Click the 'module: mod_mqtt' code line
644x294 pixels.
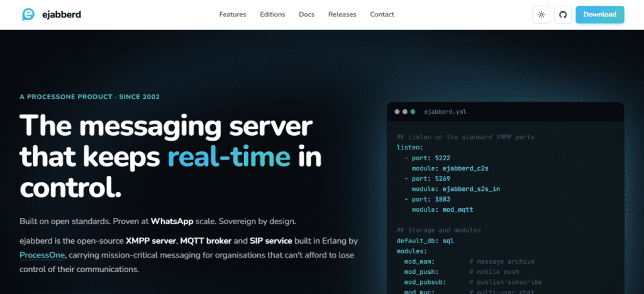click(443, 210)
